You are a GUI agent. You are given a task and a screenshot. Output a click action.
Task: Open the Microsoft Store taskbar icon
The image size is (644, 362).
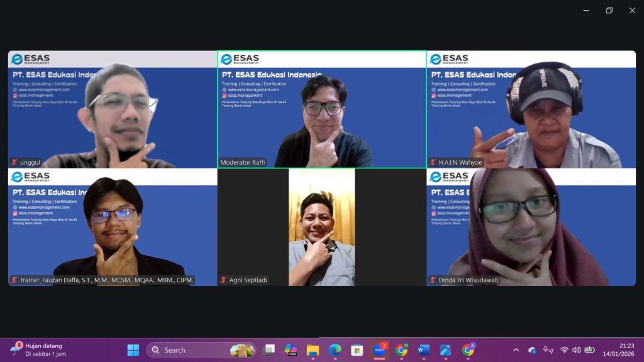pyautogui.click(x=357, y=350)
